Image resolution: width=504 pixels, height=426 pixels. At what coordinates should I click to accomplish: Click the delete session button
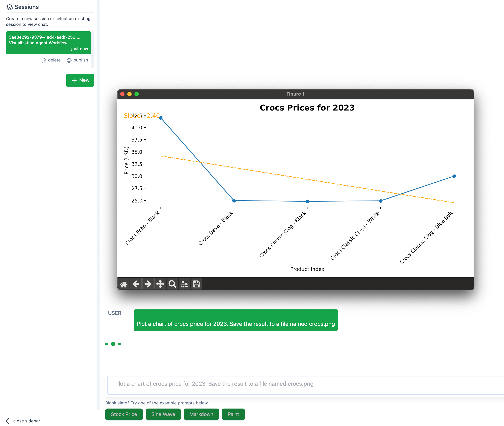(50, 60)
